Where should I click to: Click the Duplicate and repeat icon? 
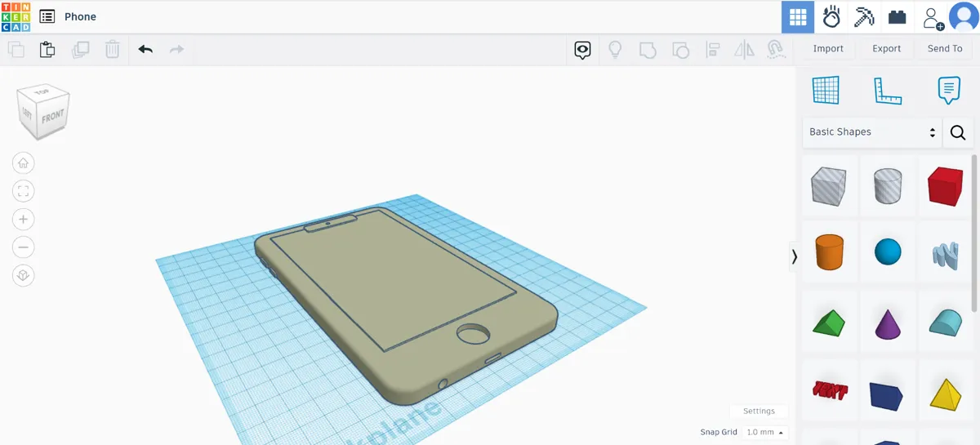(80, 50)
